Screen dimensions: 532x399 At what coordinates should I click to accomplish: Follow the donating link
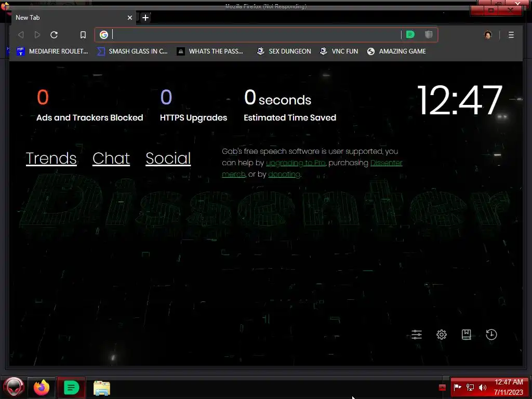[284, 175]
